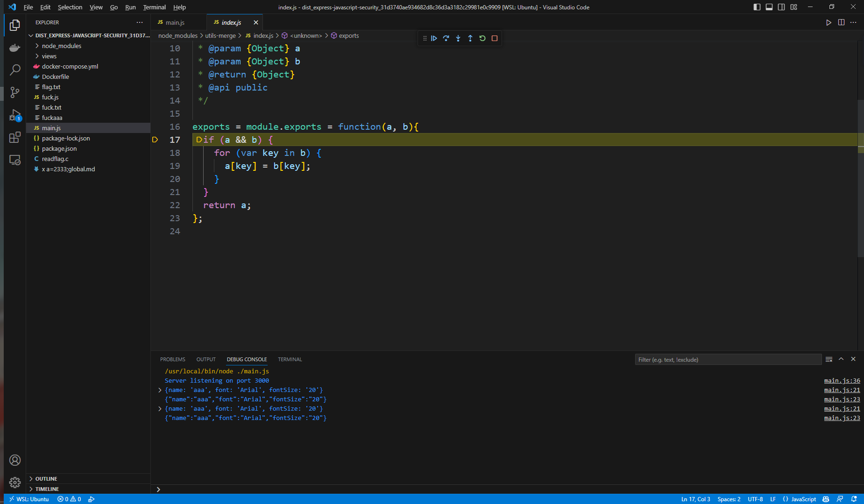864x504 pixels.
Task: Open the Source Control view
Action: [x=15, y=92]
